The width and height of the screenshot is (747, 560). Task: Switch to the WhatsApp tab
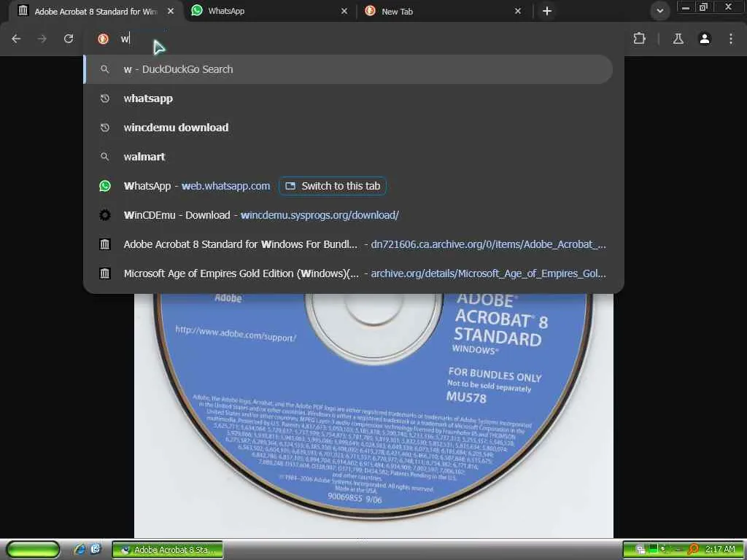tap(271, 11)
